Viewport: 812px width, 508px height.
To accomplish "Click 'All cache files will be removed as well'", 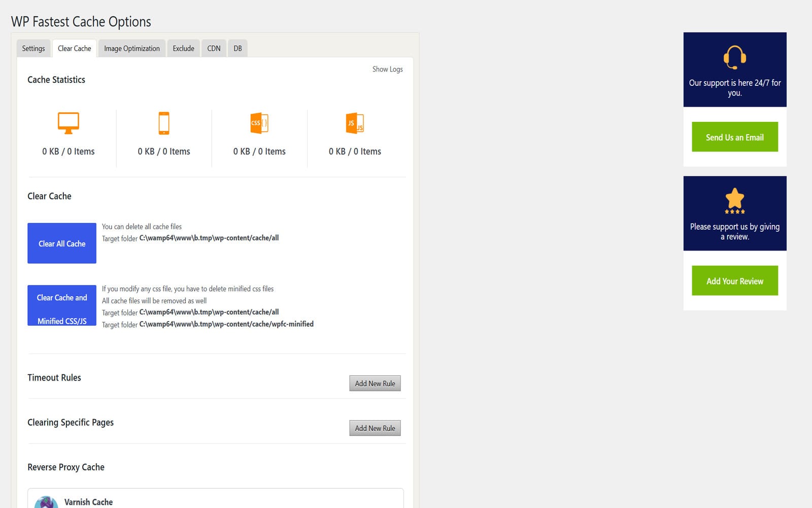I will (154, 301).
